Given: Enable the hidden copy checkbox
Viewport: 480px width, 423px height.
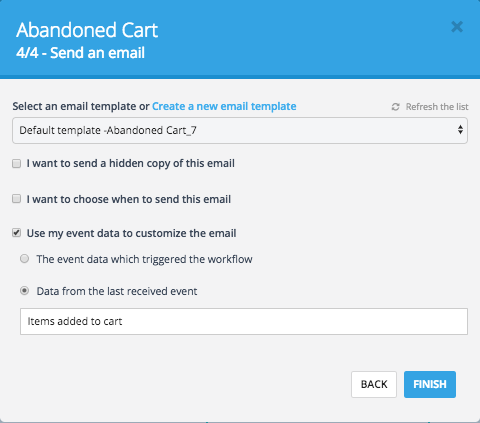Looking at the screenshot, I should pyautogui.click(x=17, y=163).
